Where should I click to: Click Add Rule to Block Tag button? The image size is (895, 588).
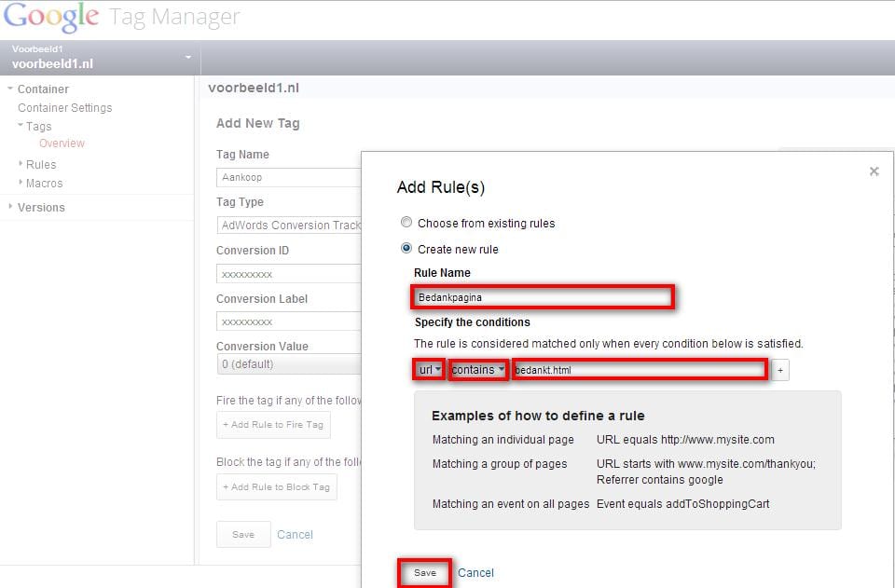(277, 486)
